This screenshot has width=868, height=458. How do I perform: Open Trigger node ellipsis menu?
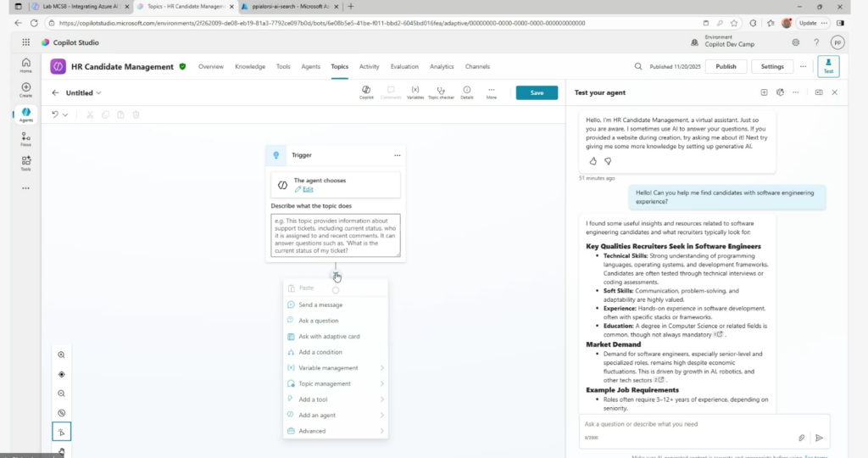click(397, 155)
